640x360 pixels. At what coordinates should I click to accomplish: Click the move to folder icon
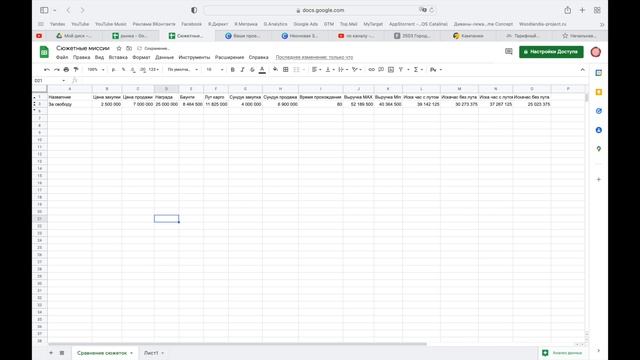point(129,48)
